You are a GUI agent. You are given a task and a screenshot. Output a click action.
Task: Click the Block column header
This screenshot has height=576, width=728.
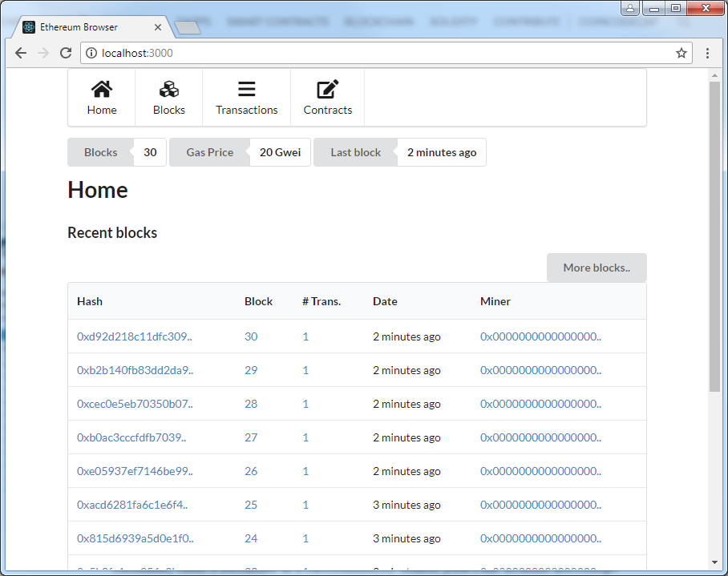point(258,301)
